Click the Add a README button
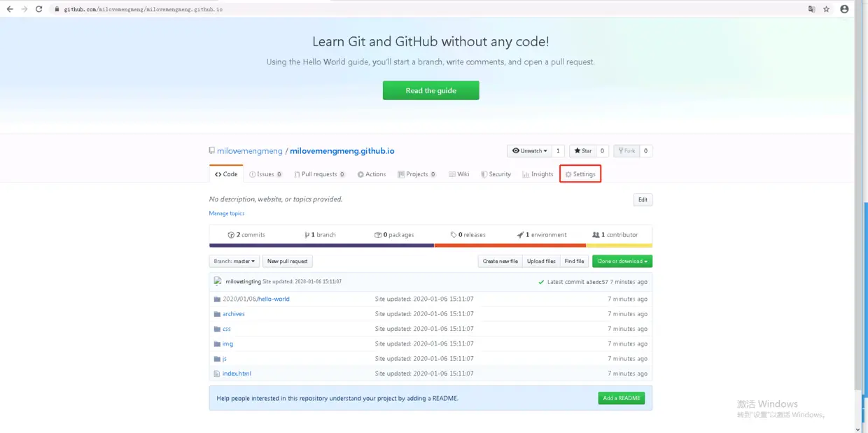868x433 pixels. [622, 398]
